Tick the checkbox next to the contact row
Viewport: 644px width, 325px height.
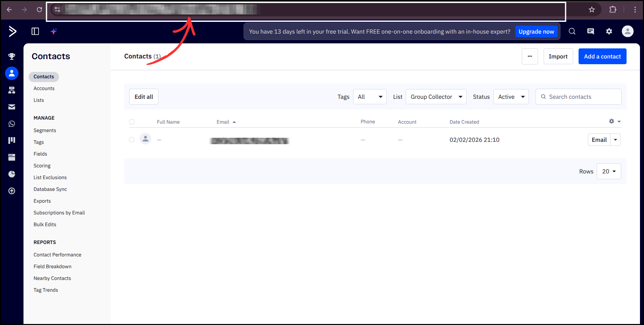[132, 139]
